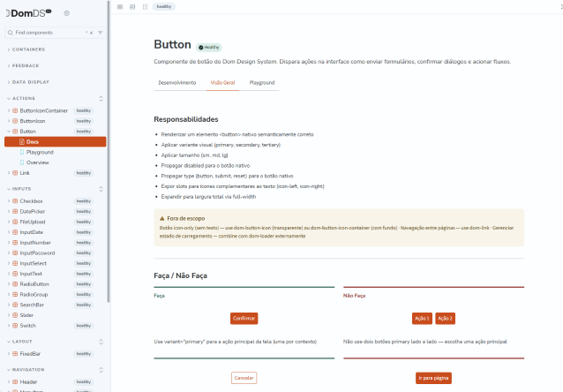Expand the InputText tree item

pyautogui.click(x=9, y=274)
